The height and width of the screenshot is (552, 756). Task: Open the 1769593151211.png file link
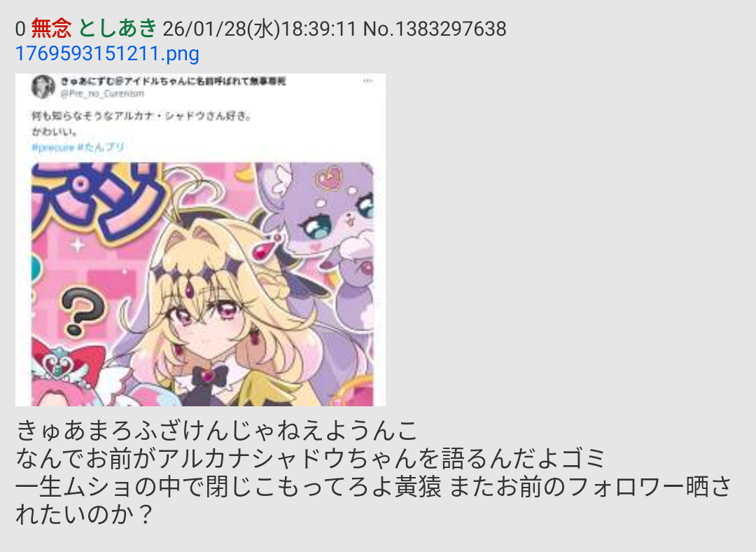107,53
